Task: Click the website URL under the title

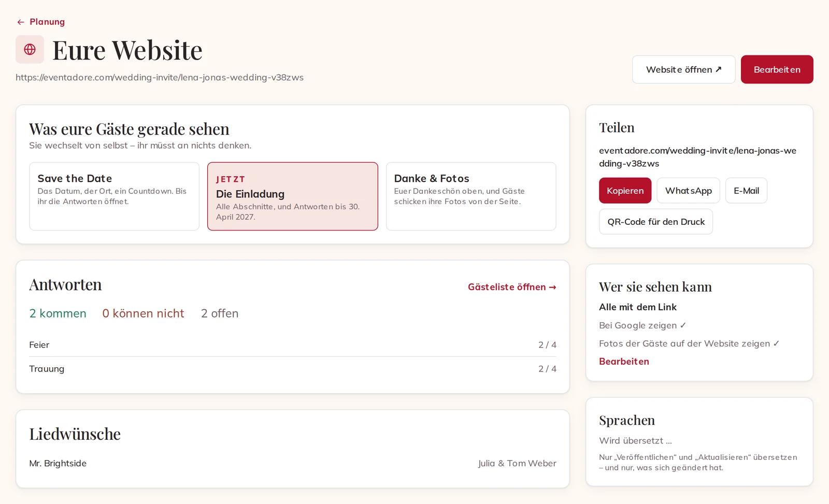Action: point(160,77)
